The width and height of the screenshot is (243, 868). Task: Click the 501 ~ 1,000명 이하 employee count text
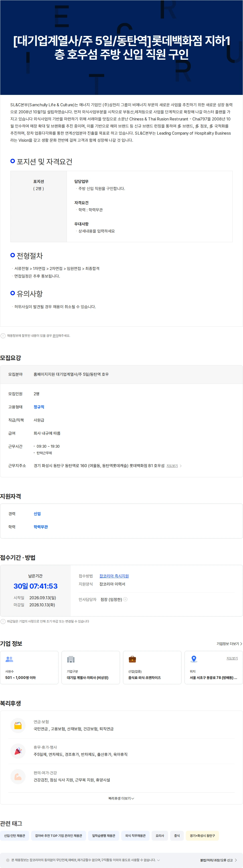[20, 678]
